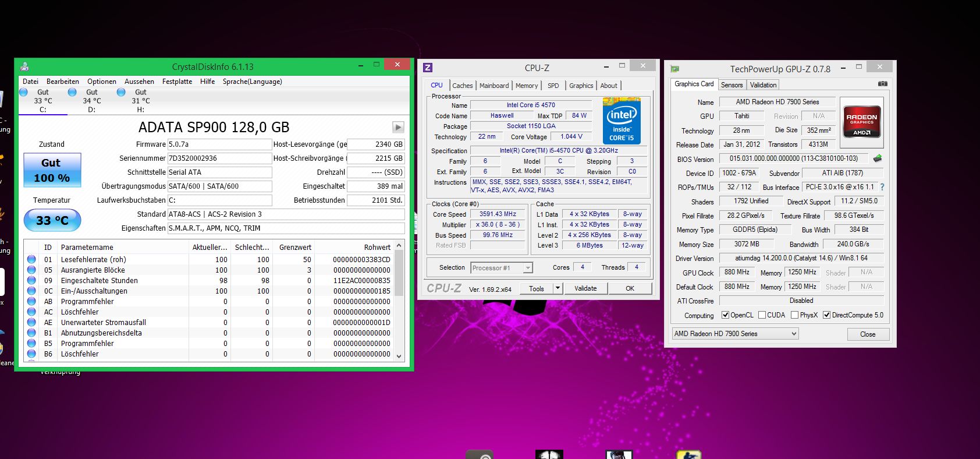980x459 pixels.
Task: Toggle the OpenCL checkbox in GPU-Z
Action: [x=725, y=315]
